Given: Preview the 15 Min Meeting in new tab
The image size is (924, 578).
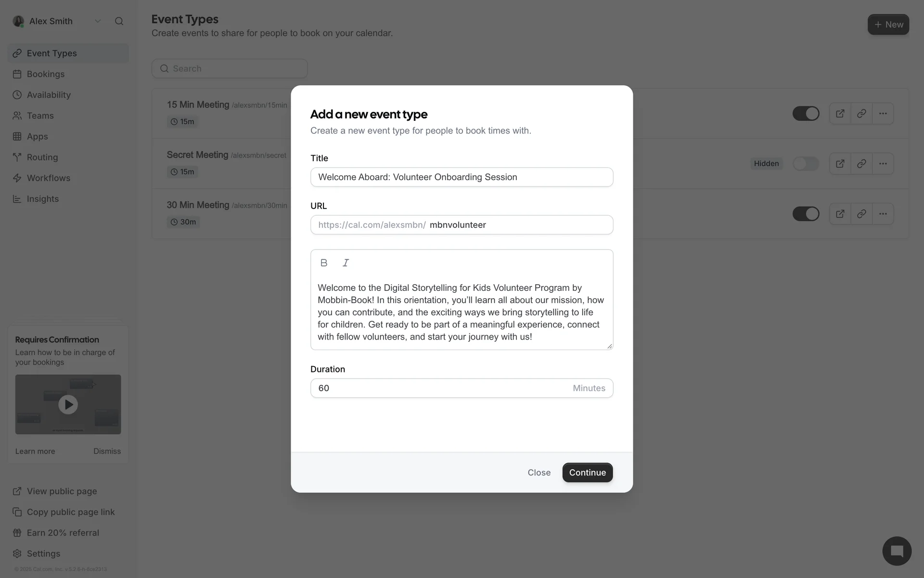Looking at the screenshot, I should click(x=840, y=114).
